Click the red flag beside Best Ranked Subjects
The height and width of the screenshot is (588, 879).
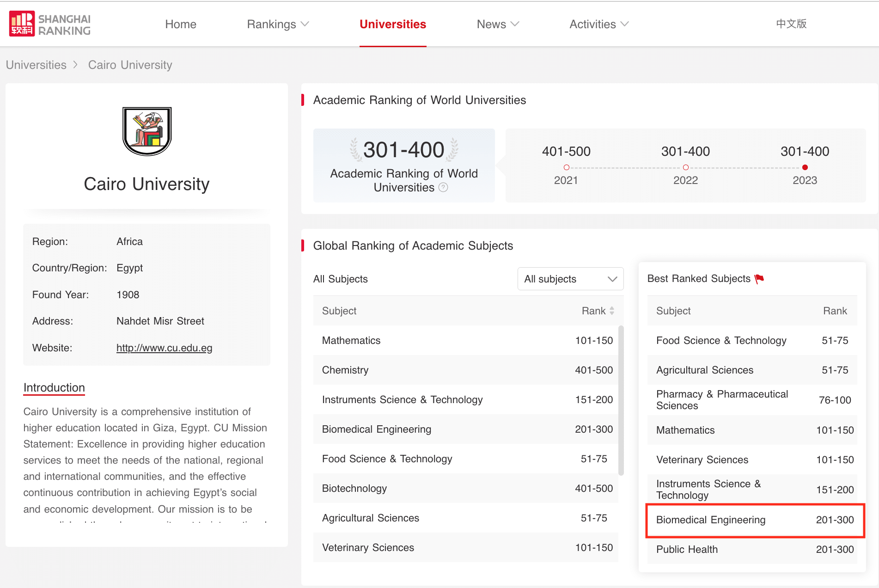759,278
